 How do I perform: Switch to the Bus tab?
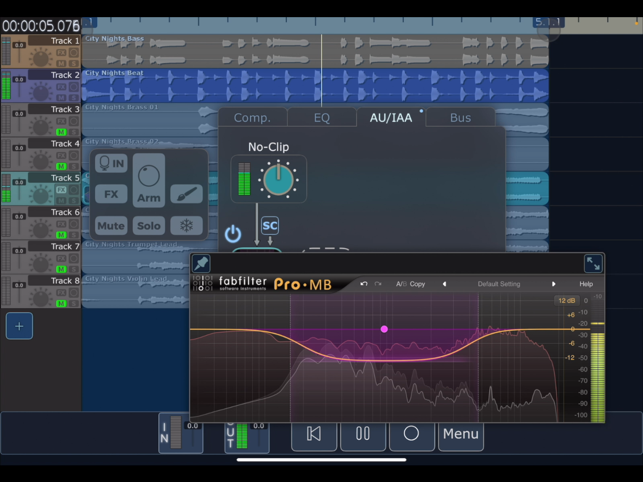pos(460,118)
